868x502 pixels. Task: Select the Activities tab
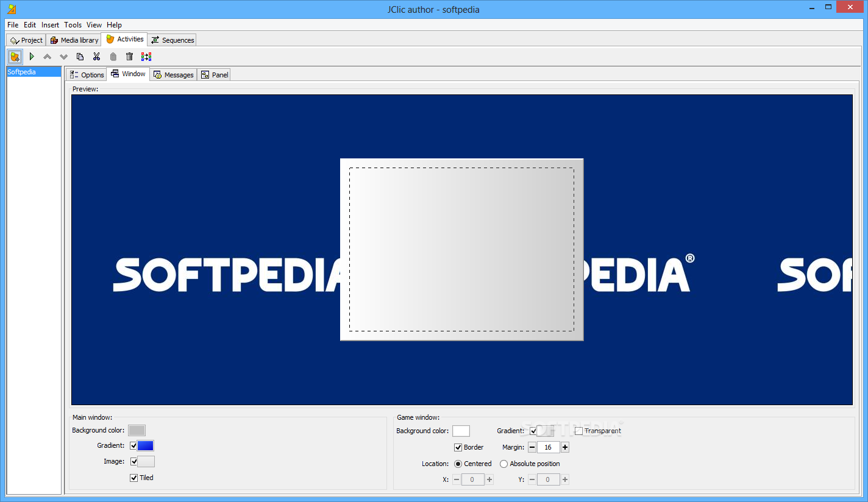coord(124,39)
